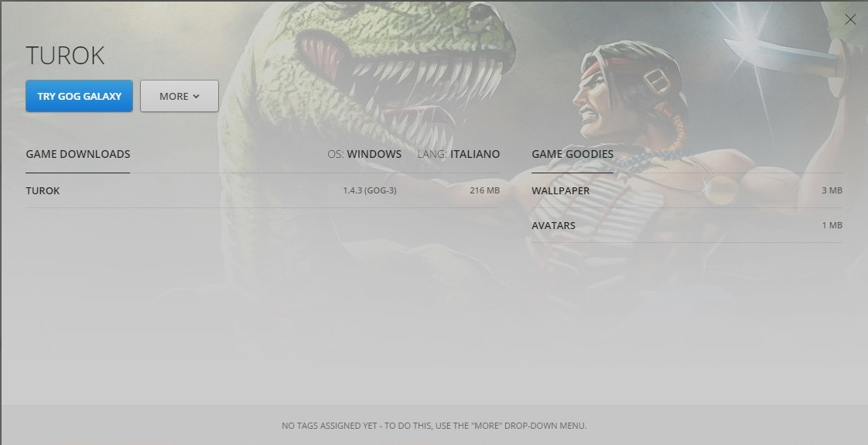Viewport: 868px width, 445px height.
Task: Click the 1 MB avatars size
Action: 832,225
